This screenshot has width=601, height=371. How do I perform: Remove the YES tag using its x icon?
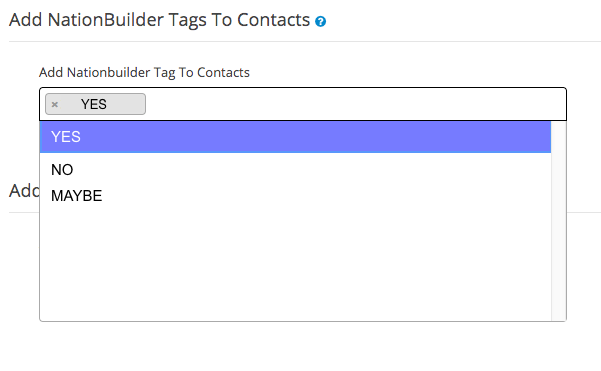[x=55, y=104]
